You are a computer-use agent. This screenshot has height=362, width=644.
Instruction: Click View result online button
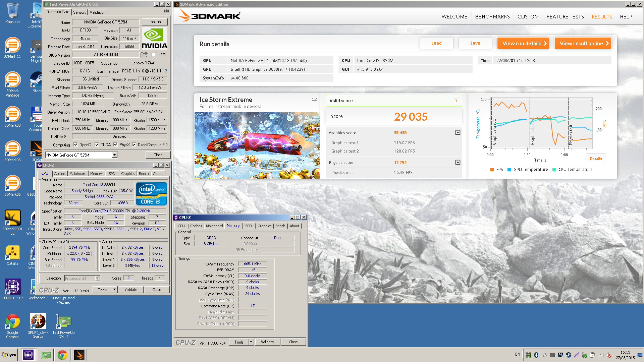(x=583, y=43)
